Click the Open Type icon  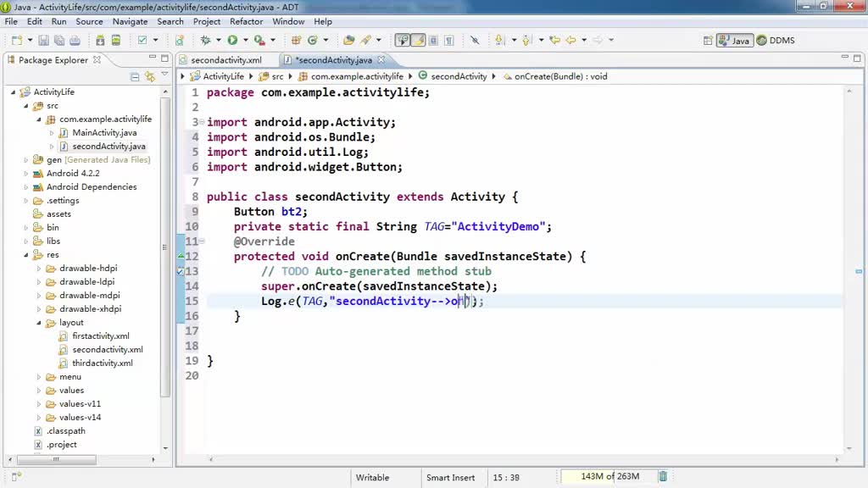348,41
